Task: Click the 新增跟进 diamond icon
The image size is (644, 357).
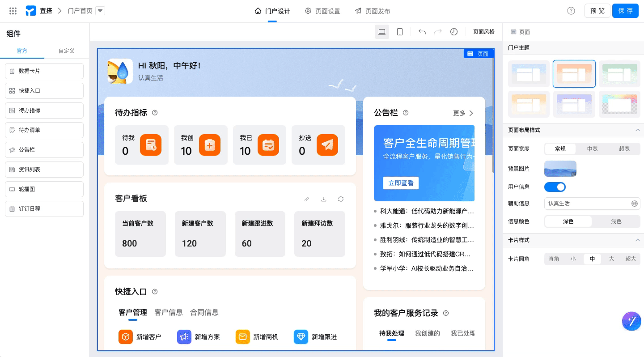Action: point(301,337)
